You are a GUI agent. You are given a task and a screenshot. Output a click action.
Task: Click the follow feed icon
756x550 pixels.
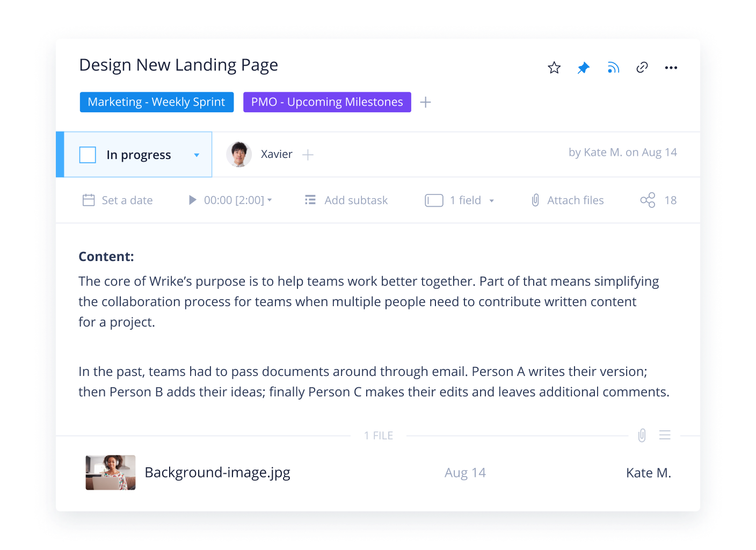pyautogui.click(x=613, y=68)
